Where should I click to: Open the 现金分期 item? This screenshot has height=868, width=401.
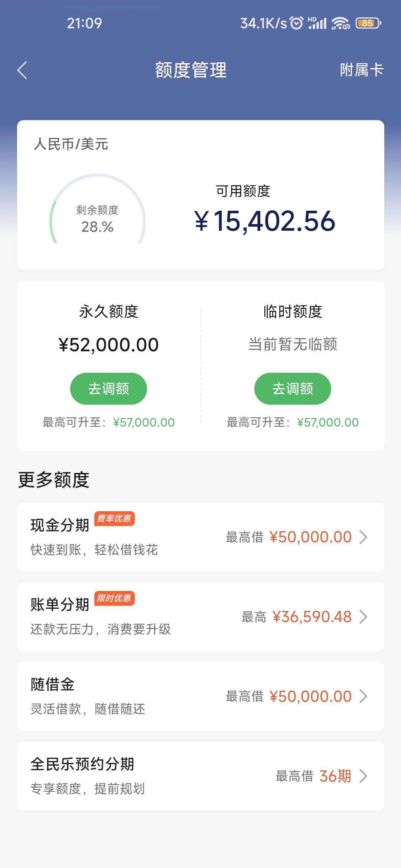pyautogui.click(x=200, y=537)
